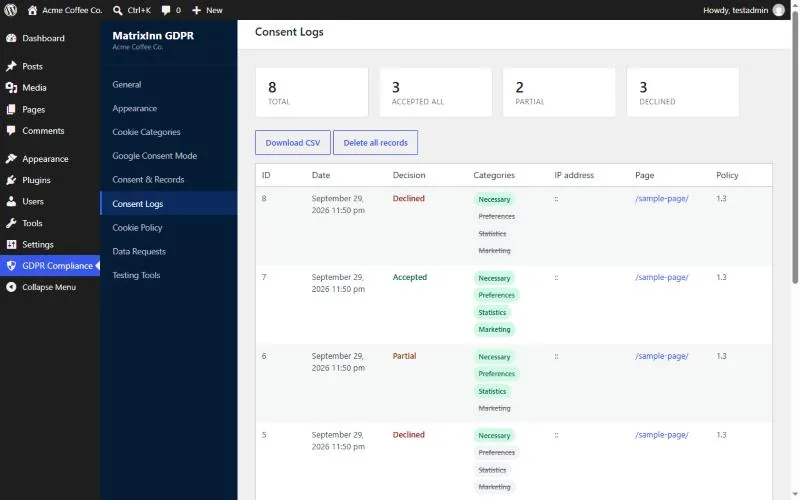
Task: Open /sample-page/ link in row 7
Action: (662, 277)
